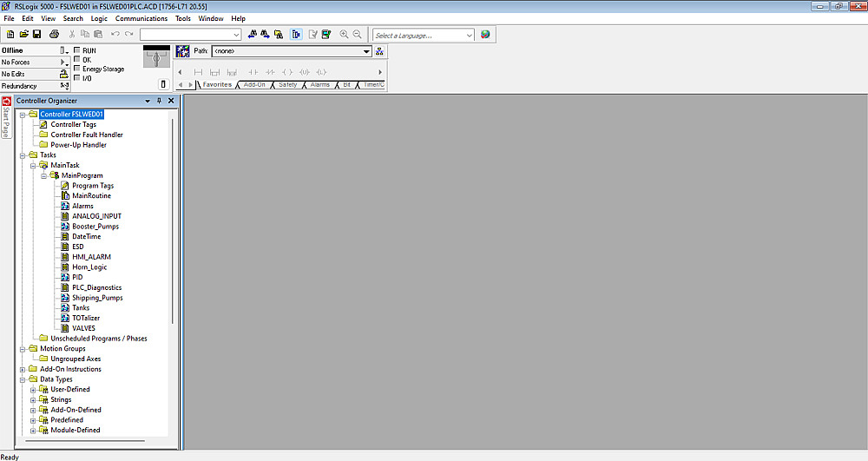Open the Select a Language dropdown
This screenshot has height=461, width=868.
coord(470,35)
